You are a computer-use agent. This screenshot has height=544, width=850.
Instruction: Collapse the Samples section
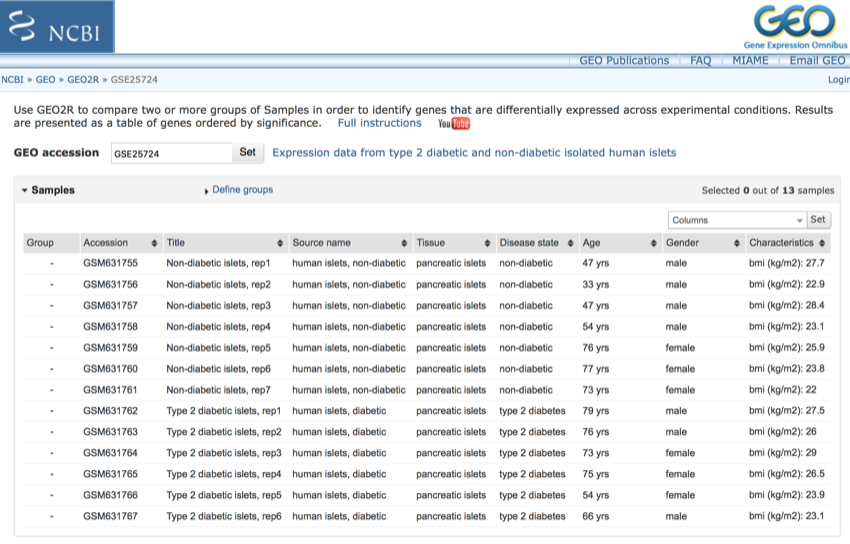pyautogui.click(x=48, y=190)
